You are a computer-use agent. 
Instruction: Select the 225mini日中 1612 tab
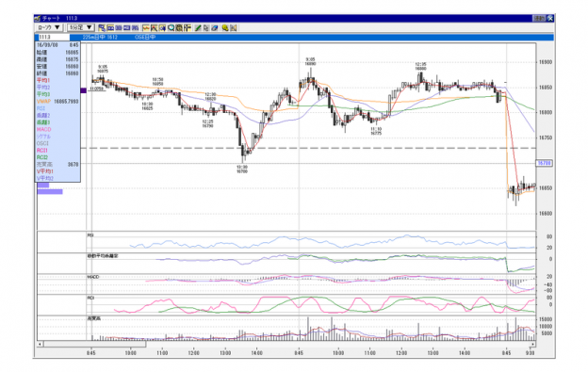(x=100, y=37)
